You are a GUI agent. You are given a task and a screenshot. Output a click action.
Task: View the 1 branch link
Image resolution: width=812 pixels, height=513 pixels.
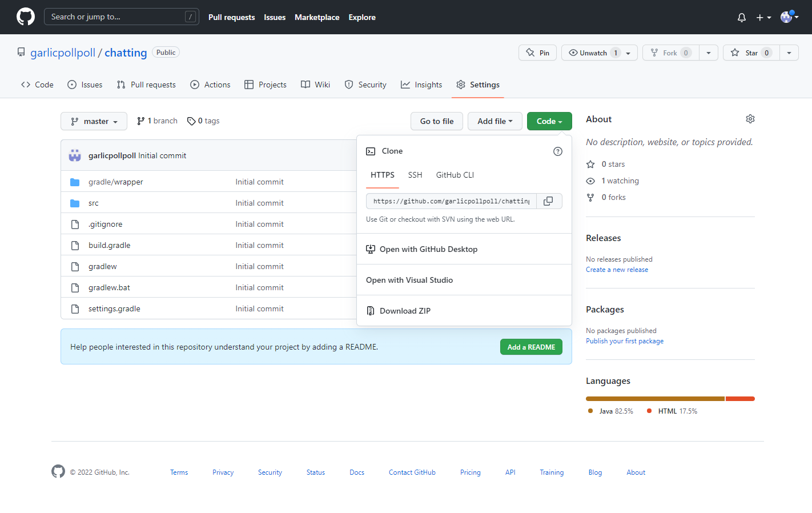[x=157, y=121]
